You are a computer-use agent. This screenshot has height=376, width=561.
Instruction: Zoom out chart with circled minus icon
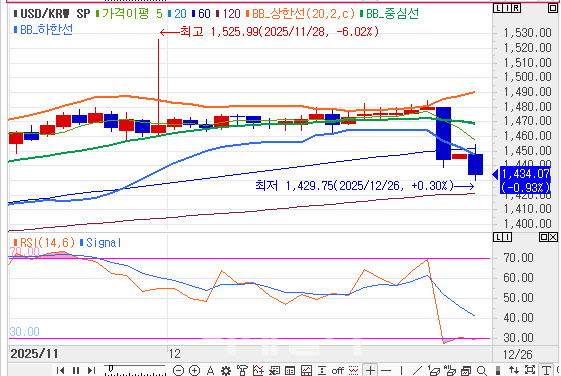178,370
